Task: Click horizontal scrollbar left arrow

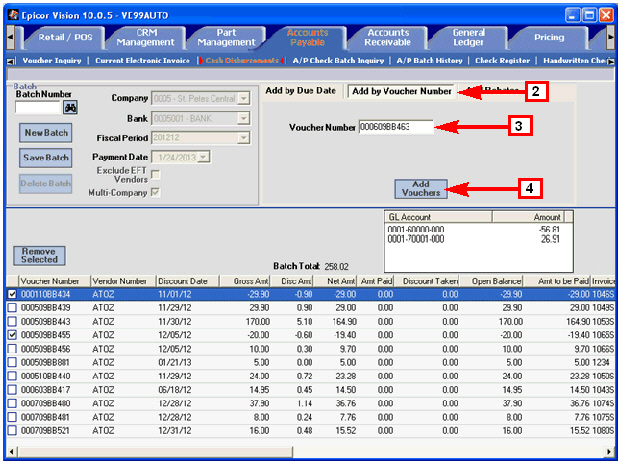Action: pyautogui.click(x=11, y=451)
